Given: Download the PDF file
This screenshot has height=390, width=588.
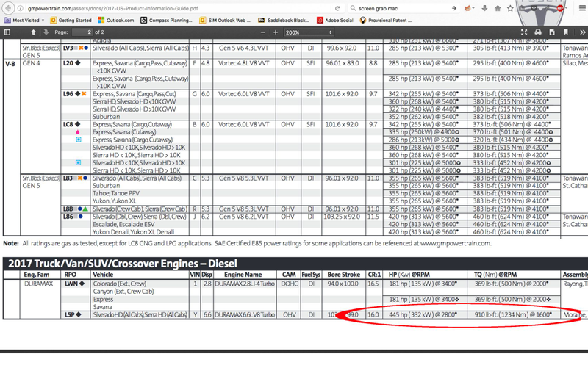Looking at the screenshot, I should [552, 32].
